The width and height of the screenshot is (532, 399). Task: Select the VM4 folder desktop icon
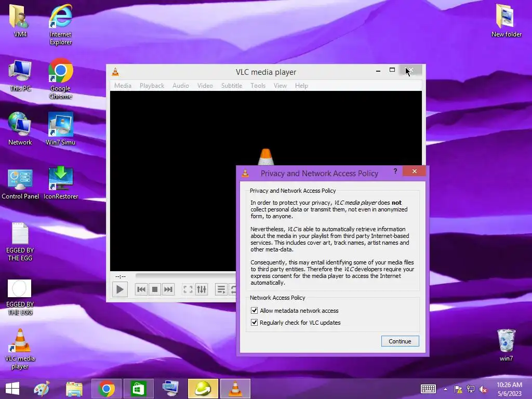click(20, 20)
